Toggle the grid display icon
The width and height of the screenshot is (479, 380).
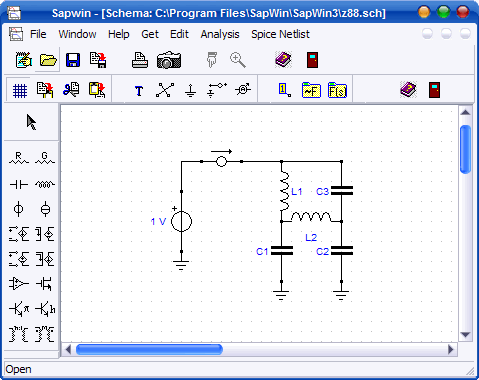pos(20,90)
